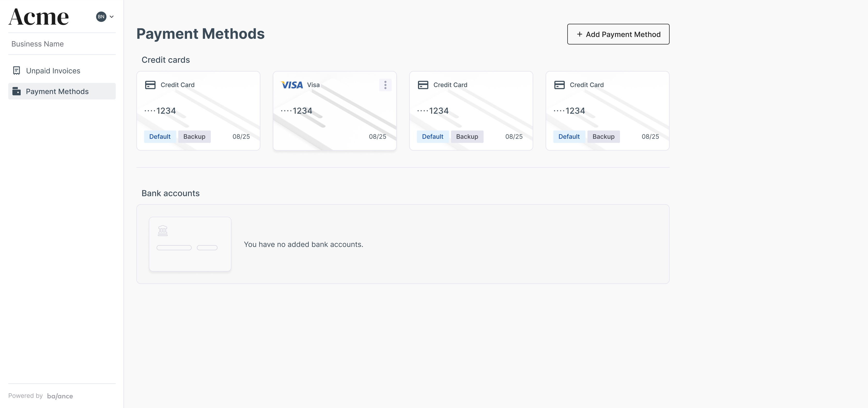Click the Payment Methods wallet icon
Viewport: 868px width, 408px height.
click(x=17, y=91)
